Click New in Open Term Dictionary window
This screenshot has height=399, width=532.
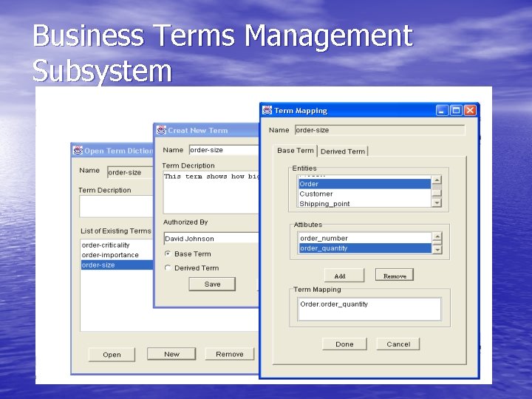(x=171, y=354)
